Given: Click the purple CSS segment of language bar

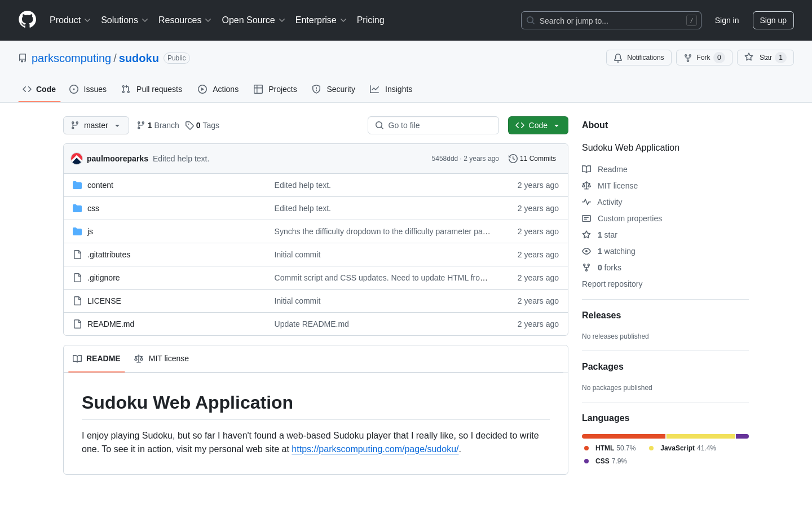Looking at the screenshot, I should [742, 436].
